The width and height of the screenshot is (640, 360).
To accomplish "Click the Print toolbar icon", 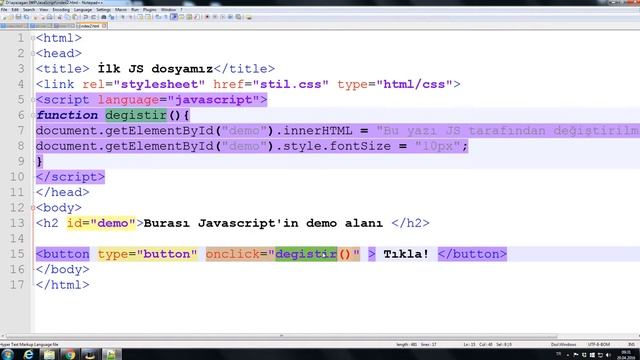I will tap(50, 17).
